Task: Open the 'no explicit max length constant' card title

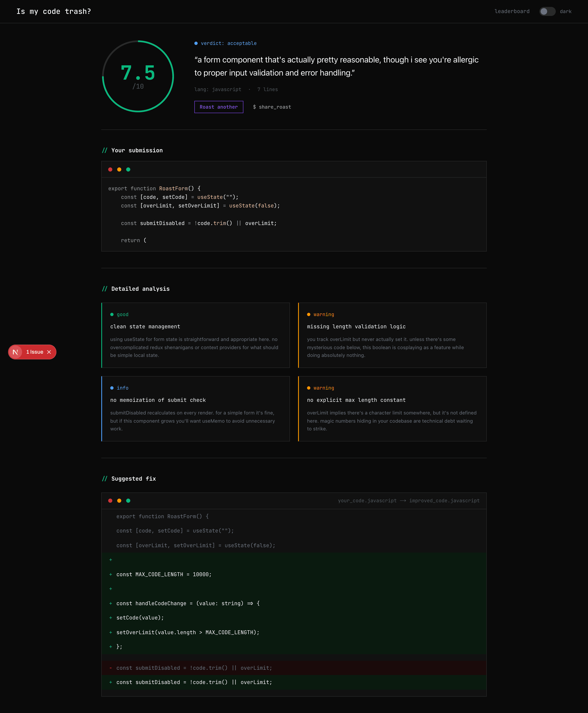Action: click(x=356, y=400)
